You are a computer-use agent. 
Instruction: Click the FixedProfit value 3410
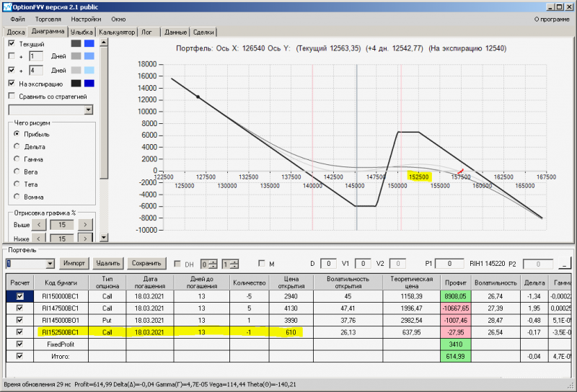coord(456,344)
